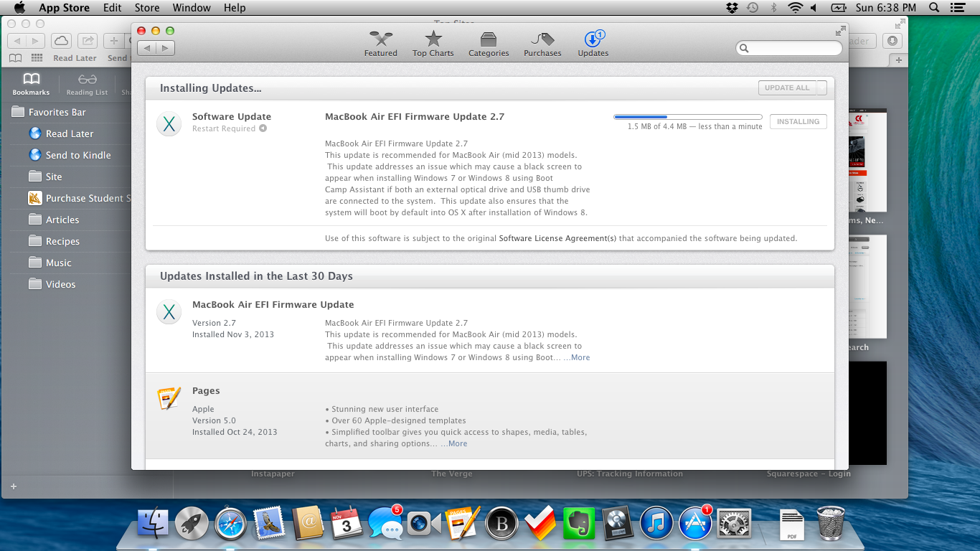The height and width of the screenshot is (551, 980).
Task: Open the Featured section in App Store
Action: [x=380, y=44]
